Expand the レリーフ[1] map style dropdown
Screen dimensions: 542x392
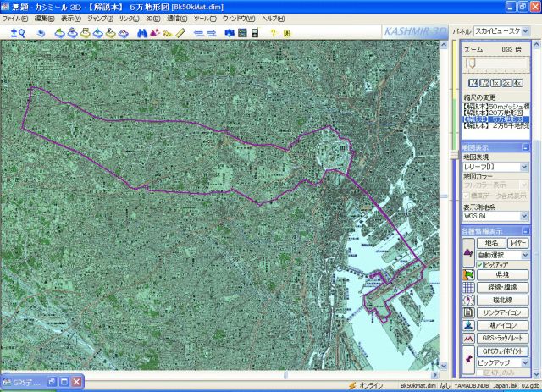525,167
